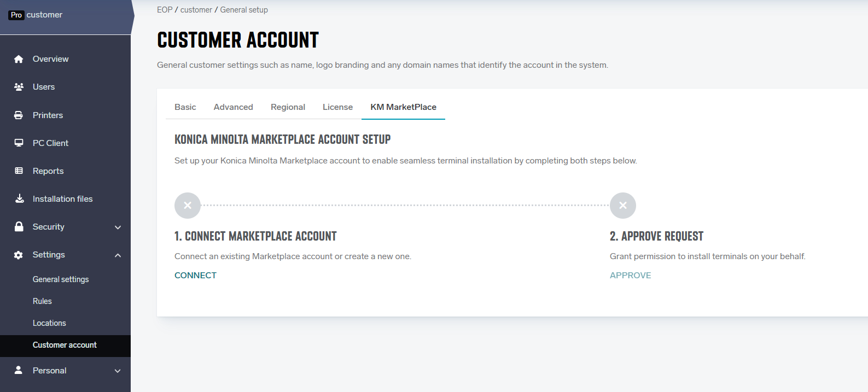This screenshot has height=392, width=868.
Task: Click the Customer Account page heading
Action: [238, 40]
